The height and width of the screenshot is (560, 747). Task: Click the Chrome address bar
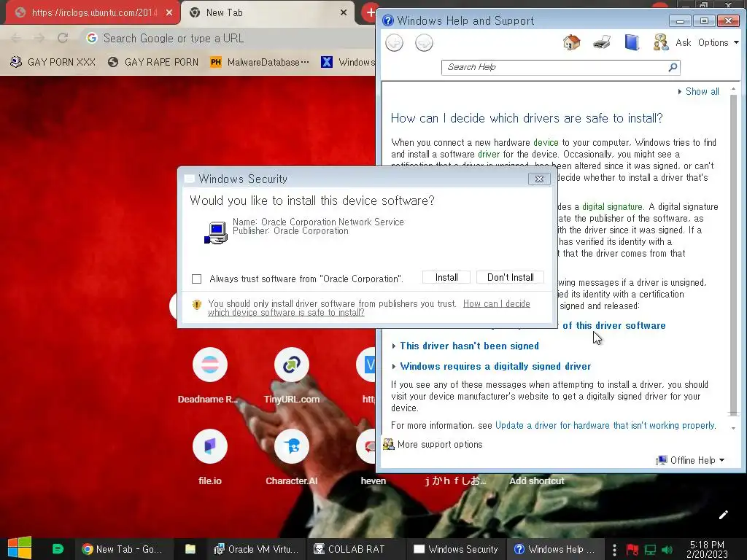(228, 38)
